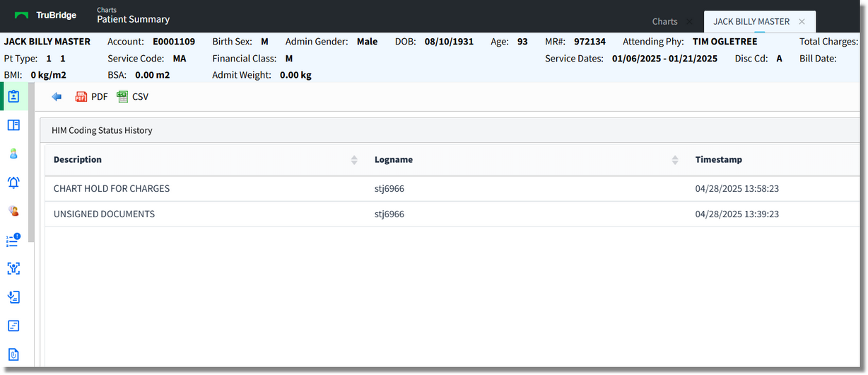Click the user with badge sidebar icon

pyautogui.click(x=13, y=211)
